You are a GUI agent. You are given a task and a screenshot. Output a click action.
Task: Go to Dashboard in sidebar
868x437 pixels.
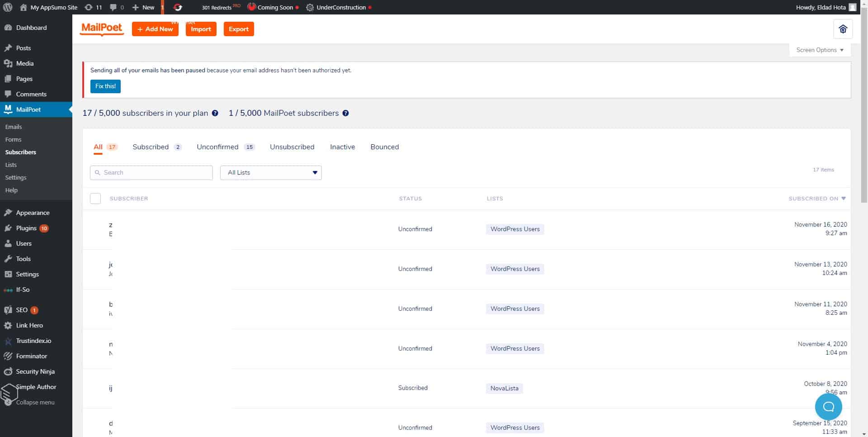36,28
